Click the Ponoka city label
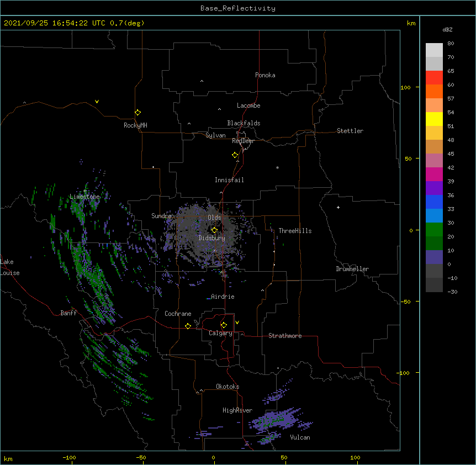The height and width of the screenshot is (465, 476). [265, 75]
